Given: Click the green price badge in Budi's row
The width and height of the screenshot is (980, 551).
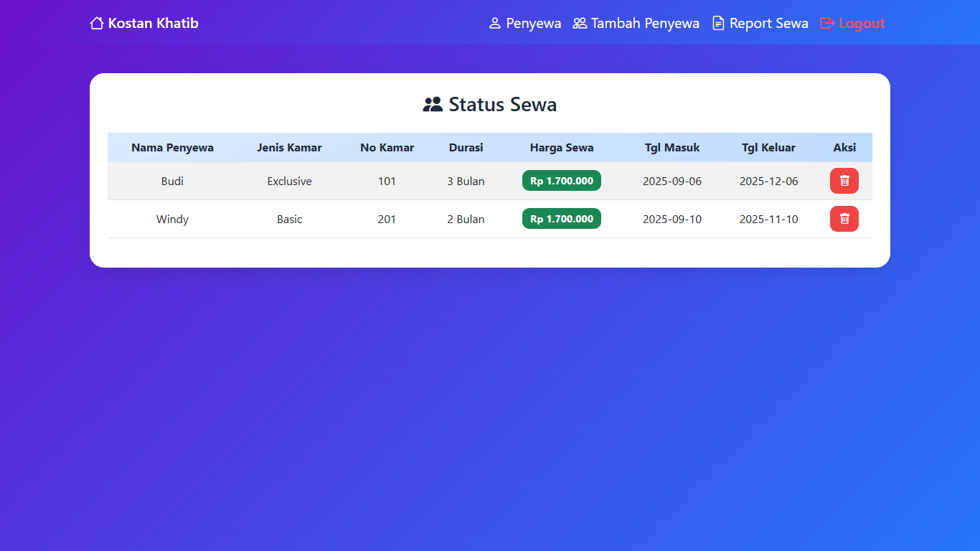Looking at the screenshot, I should click(x=561, y=181).
